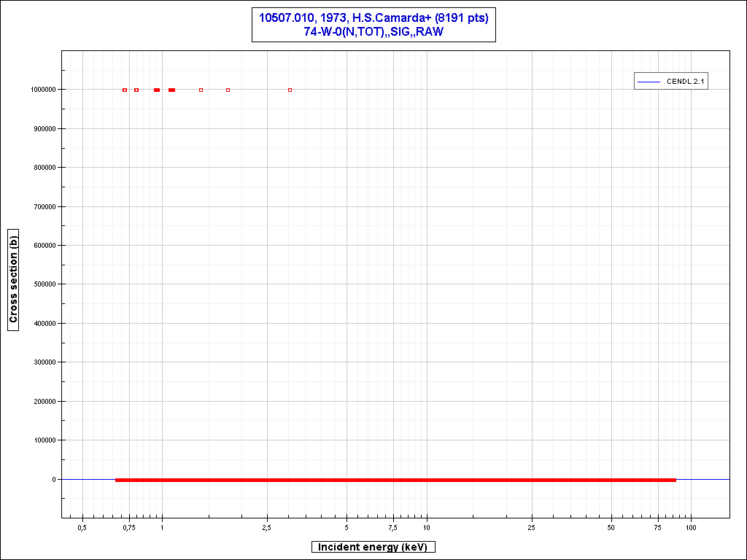Click the 0 tick label on the y-axis

tap(54, 480)
